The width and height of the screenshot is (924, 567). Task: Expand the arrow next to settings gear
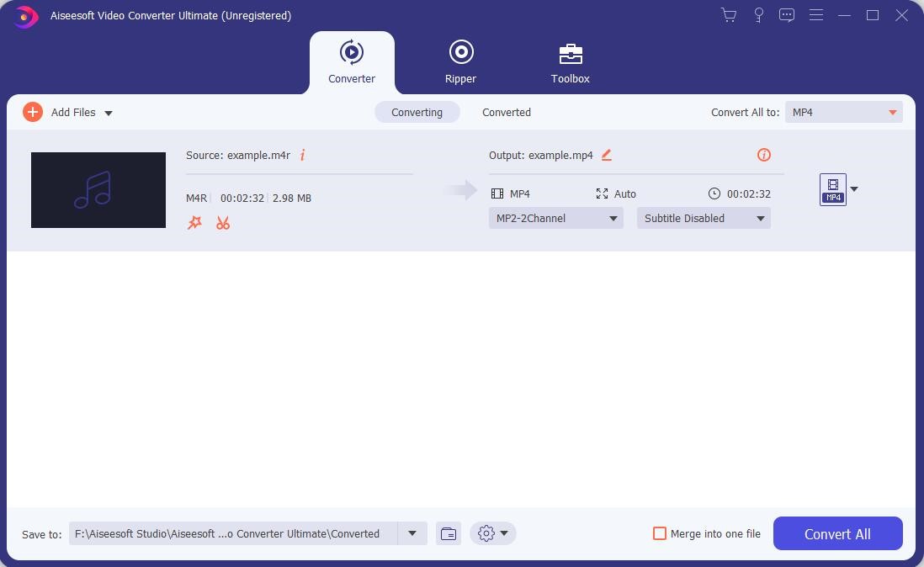click(504, 533)
